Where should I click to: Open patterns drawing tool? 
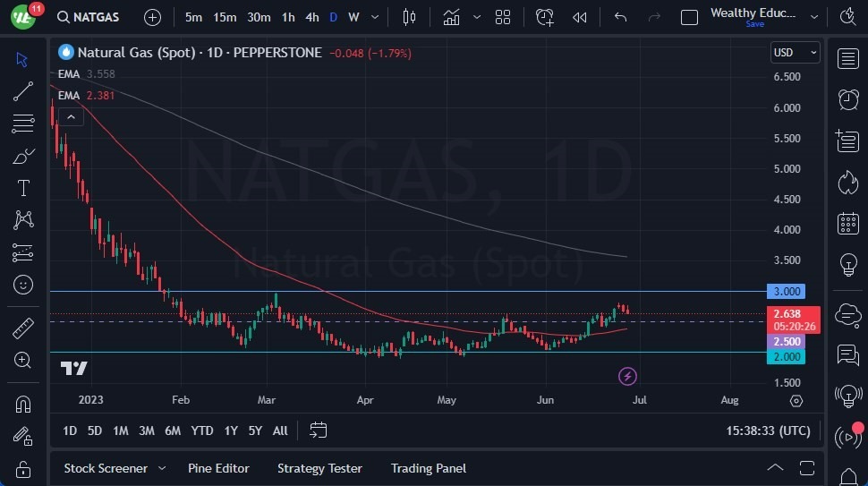click(x=22, y=220)
